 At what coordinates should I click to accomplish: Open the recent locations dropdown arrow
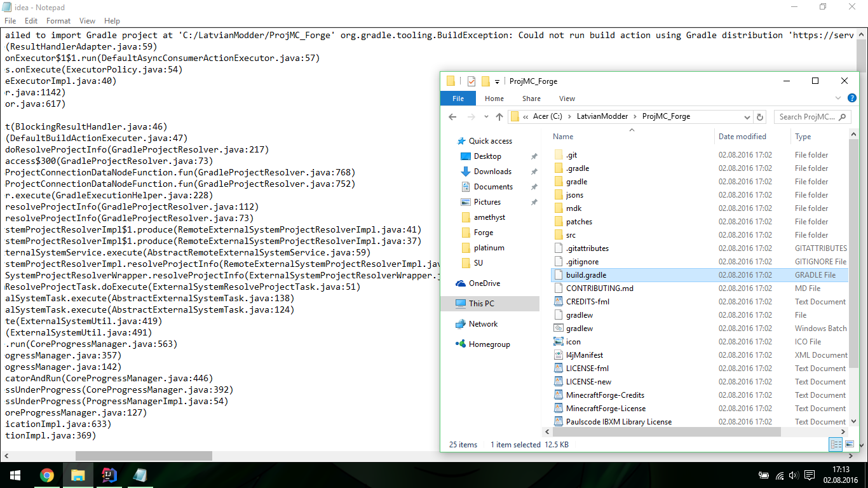tap(485, 117)
